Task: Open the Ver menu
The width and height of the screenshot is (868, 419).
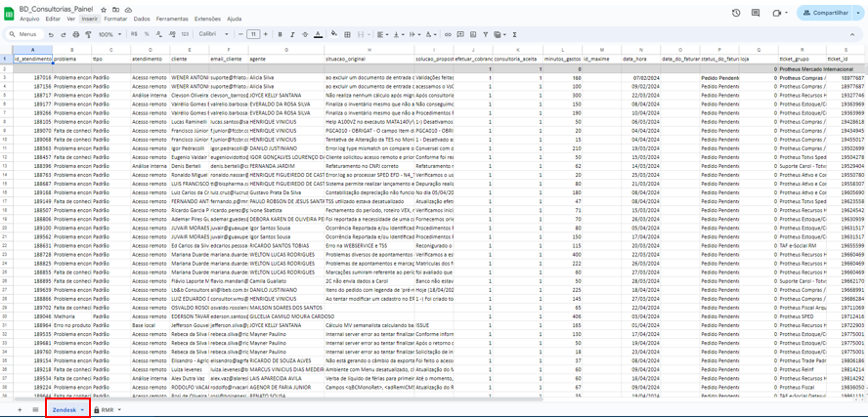Action: 70,19
